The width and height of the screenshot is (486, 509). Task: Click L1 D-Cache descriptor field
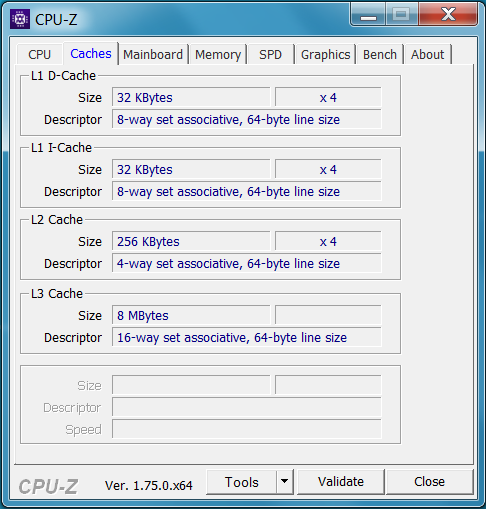click(x=247, y=120)
